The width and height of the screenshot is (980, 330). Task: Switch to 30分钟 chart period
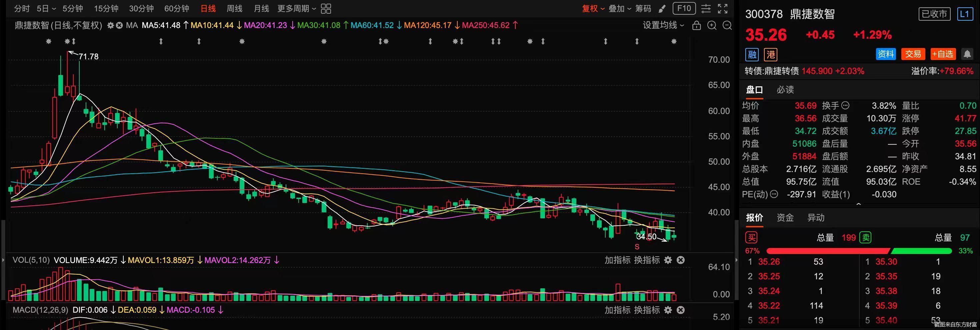tap(141, 8)
